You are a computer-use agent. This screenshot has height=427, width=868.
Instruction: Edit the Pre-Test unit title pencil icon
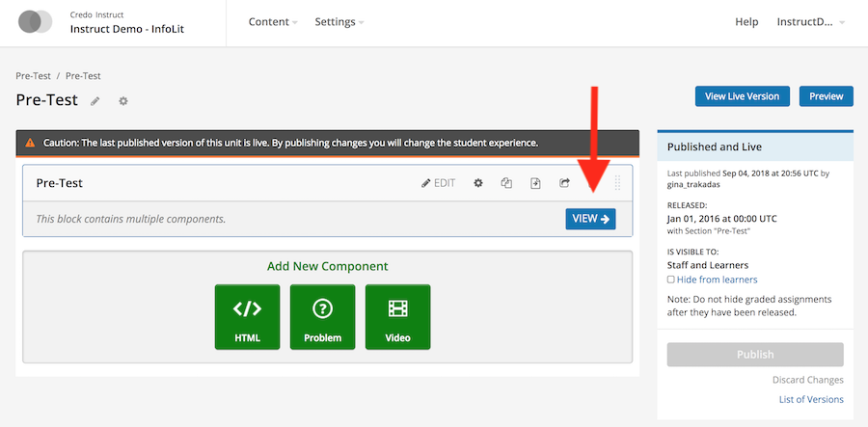click(95, 101)
